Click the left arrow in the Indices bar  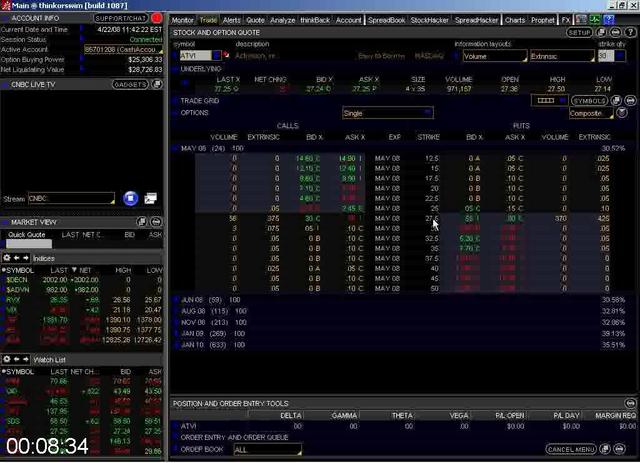pos(16,258)
